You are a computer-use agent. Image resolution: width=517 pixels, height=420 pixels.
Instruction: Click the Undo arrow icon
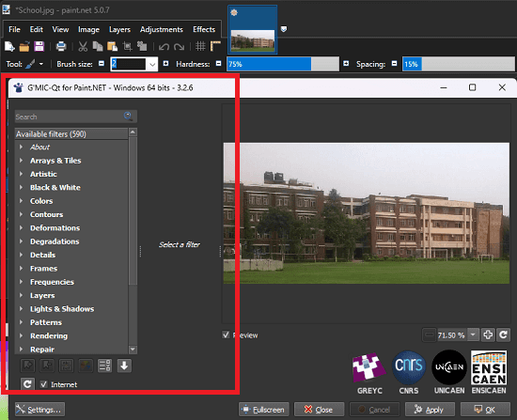[x=164, y=47]
